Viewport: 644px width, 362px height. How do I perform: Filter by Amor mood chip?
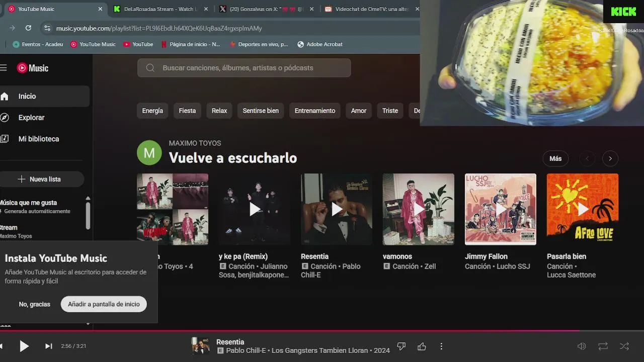click(x=359, y=111)
